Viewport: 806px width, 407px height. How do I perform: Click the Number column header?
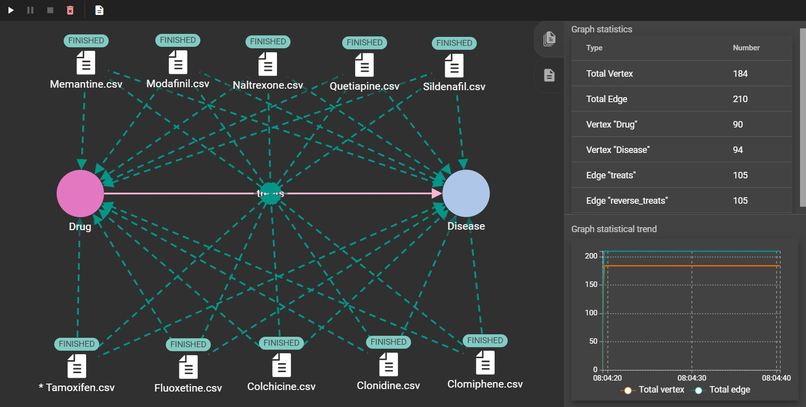click(746, 48)
